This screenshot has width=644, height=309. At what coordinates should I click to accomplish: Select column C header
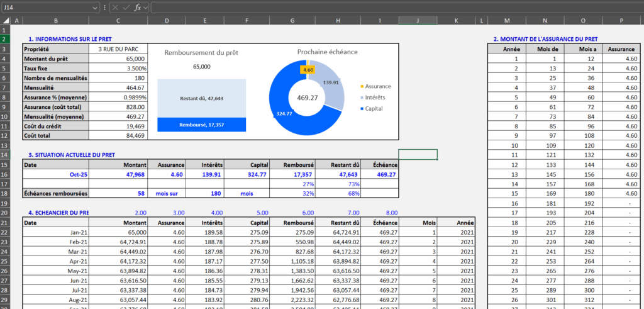pyautogui.click(x=118, y=21)
